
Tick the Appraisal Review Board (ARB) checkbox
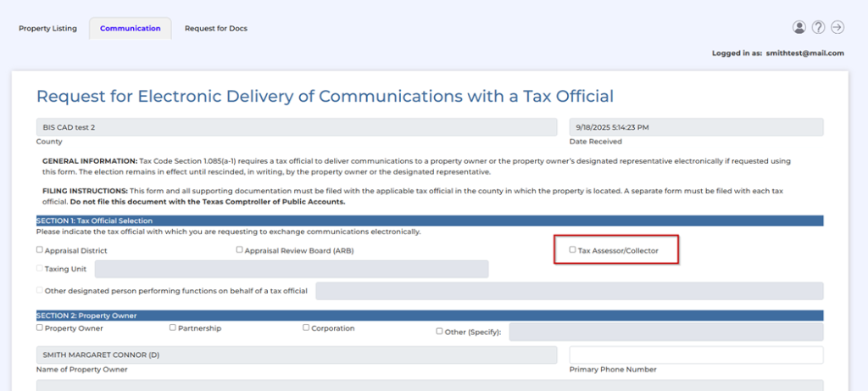[x=240, y=250]
